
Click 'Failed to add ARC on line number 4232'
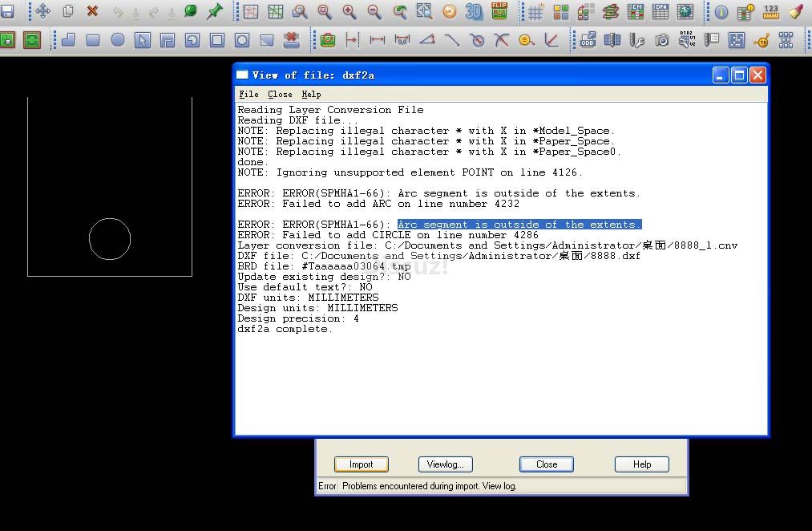click(401, 204)
